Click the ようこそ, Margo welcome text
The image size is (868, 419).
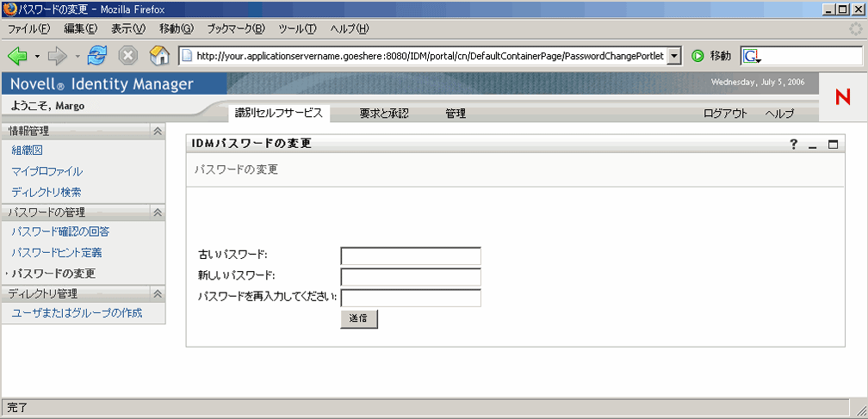[47, 106]
